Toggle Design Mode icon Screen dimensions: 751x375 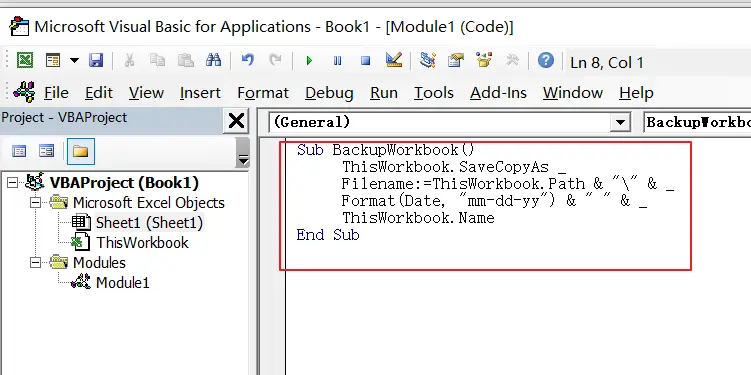point(394,60)
